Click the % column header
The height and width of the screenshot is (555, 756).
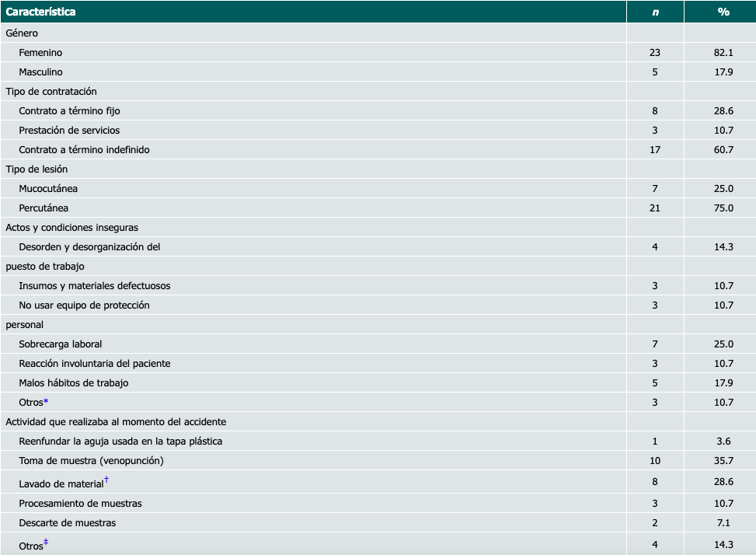coord(723,12)
